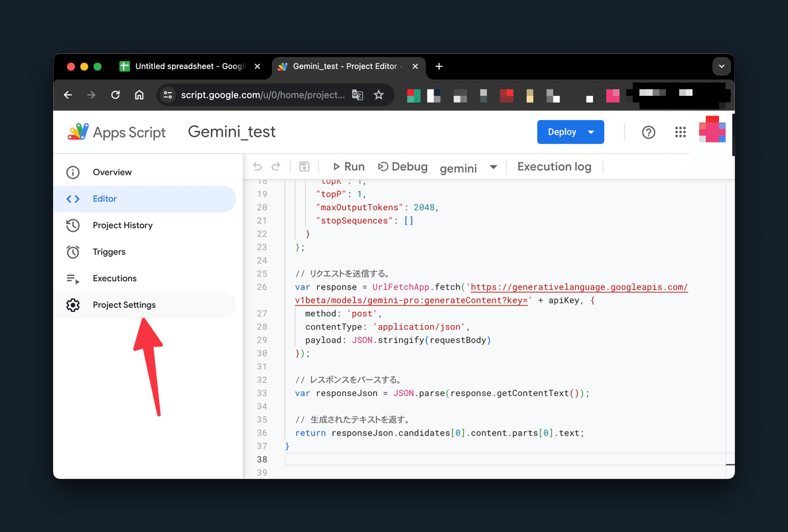Viewport: 788px width, 532px height.
Task: Open the Triggers alarm clock icon
Action: click(x=73, y=252)
